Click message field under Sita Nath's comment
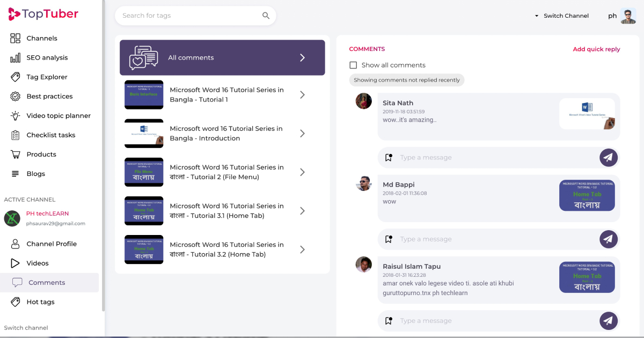 pyautogui.click(x=496, y=157)
